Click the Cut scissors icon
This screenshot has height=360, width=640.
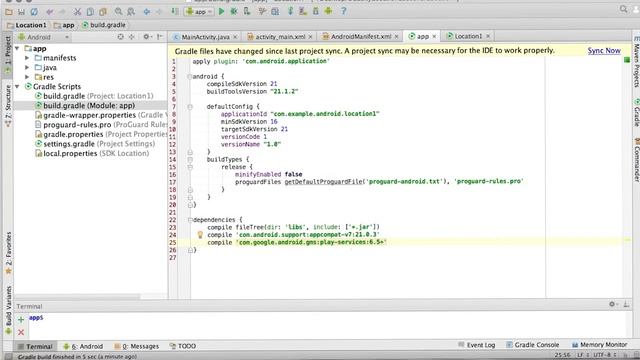77,12
